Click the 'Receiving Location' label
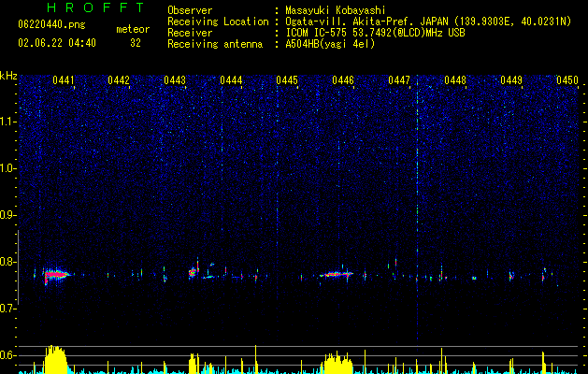 (x=218, y=22)
